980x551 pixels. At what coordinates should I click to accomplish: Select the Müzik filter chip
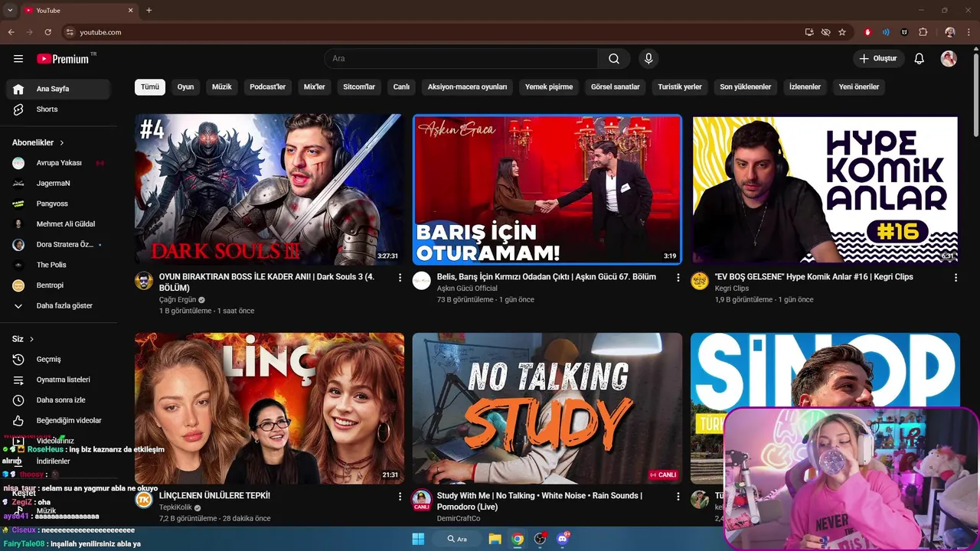coord(222,87)
